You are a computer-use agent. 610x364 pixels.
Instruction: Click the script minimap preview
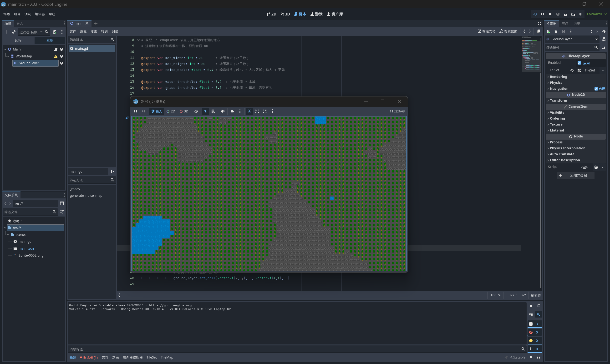point(530,54)
